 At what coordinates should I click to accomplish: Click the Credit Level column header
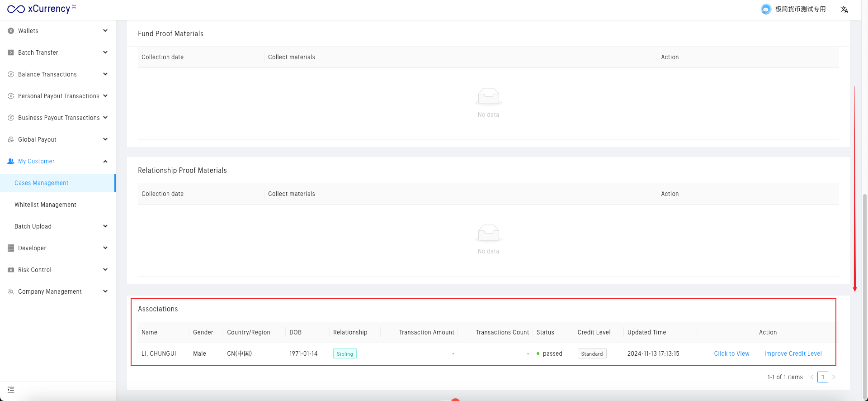pos(594,332)
